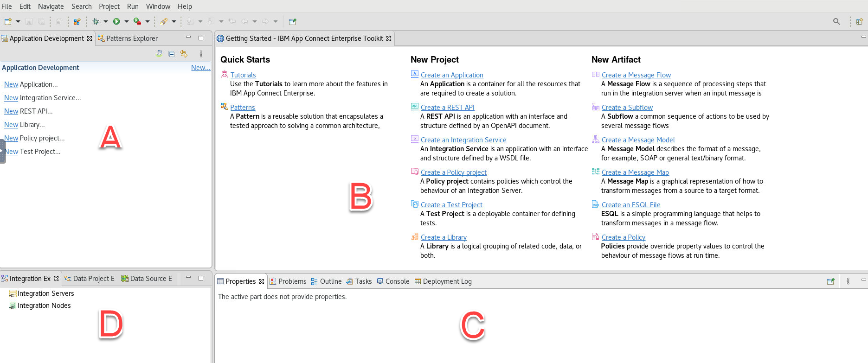Switch to the Deployment Log tab
Viewport: 868px width, 363px height.
click(447, 281)
